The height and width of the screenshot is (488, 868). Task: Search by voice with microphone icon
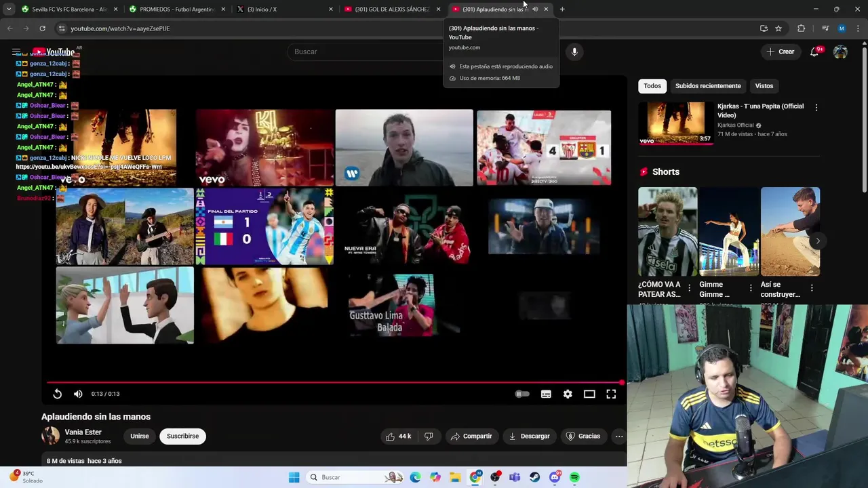coord(574,52)
